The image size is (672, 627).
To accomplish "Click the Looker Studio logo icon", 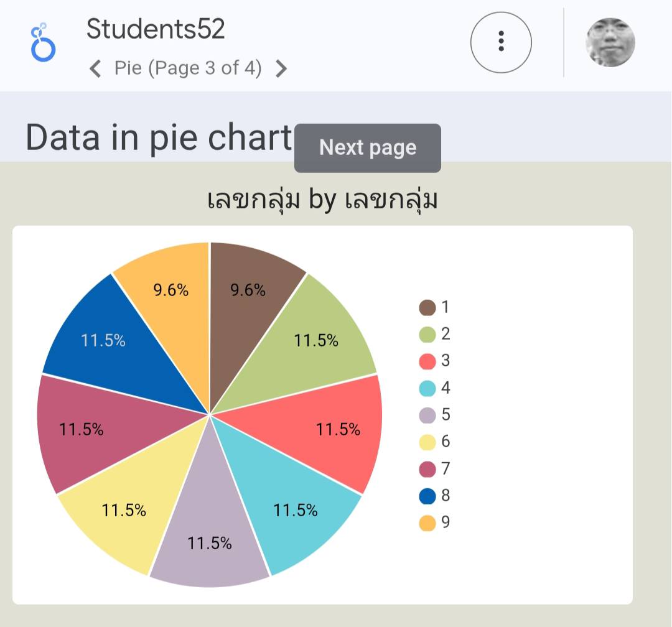I will 43,42.
